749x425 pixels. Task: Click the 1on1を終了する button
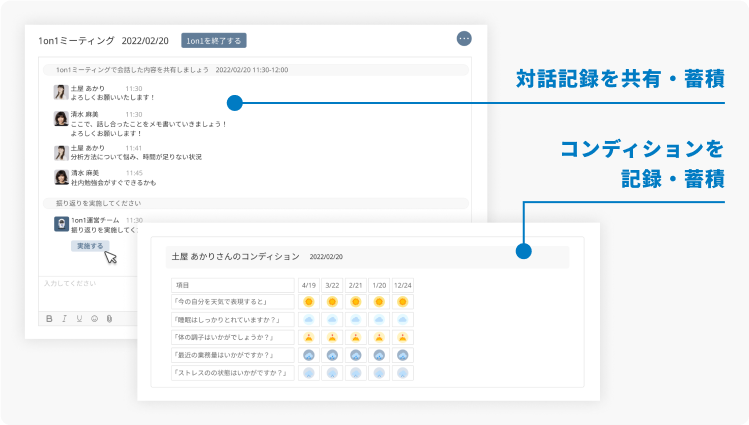coord(214,41)
